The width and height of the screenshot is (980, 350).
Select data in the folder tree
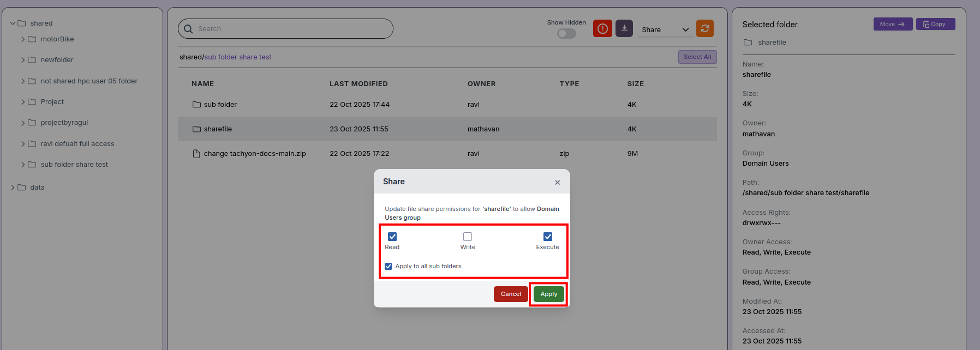[38, 188]
